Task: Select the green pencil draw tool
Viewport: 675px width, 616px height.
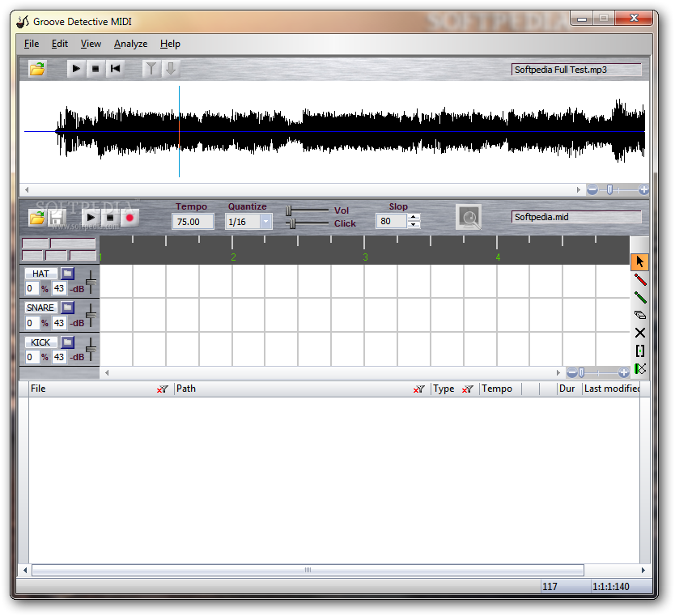Action: click(x=640, y=297)
